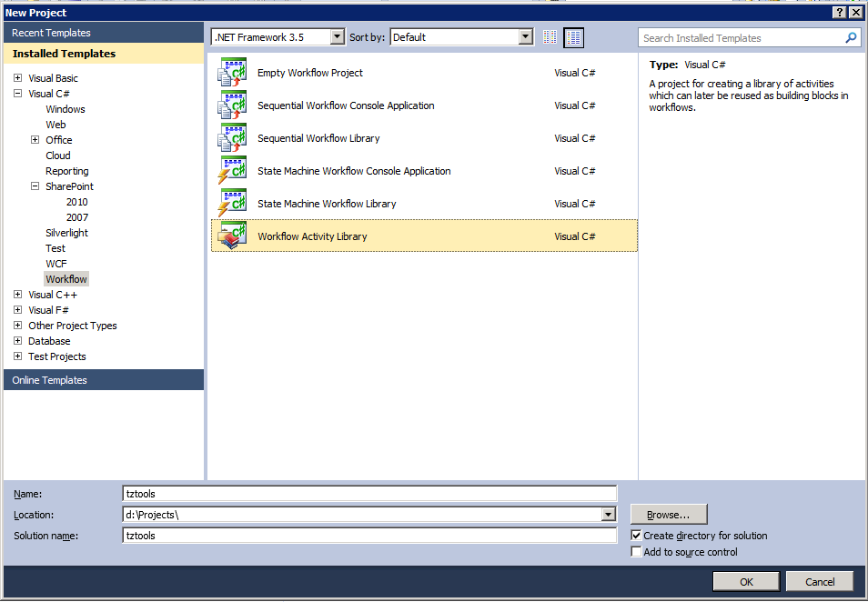
Task: Choose the Sequential Workflow Library icon
Action: pyautogui.click(x=232, y=138)
